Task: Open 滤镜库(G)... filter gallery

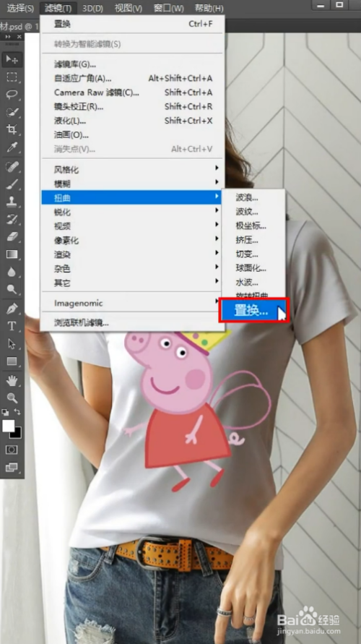Action: pyautogui.click(x=133, y=64)
